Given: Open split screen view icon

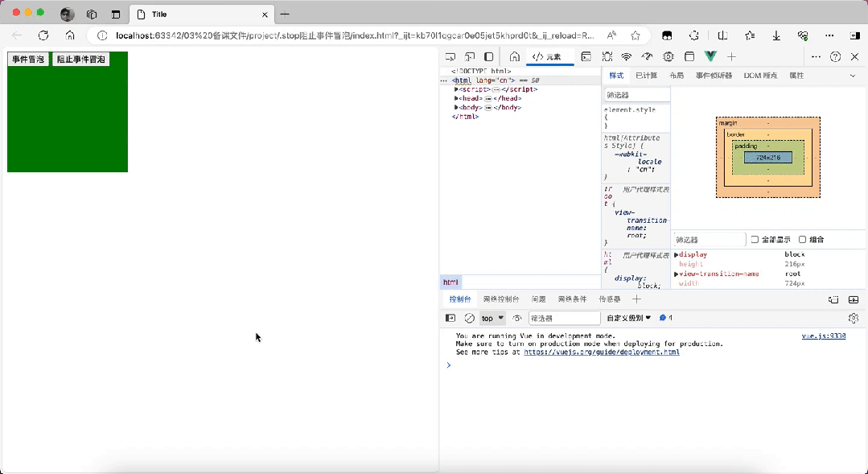Looking at the screenshot, I should pyautogui.click(x=722, y=35).
